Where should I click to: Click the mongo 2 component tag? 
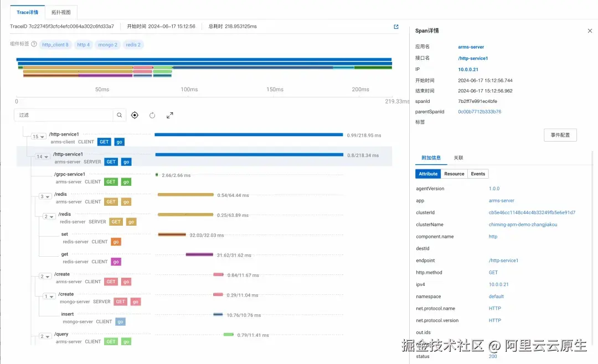(x=107, y=45)
